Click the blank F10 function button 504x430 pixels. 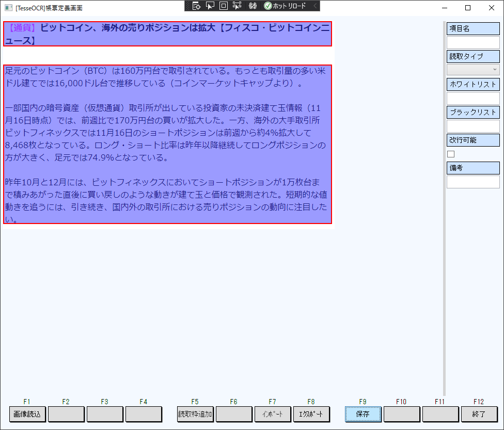401,414
